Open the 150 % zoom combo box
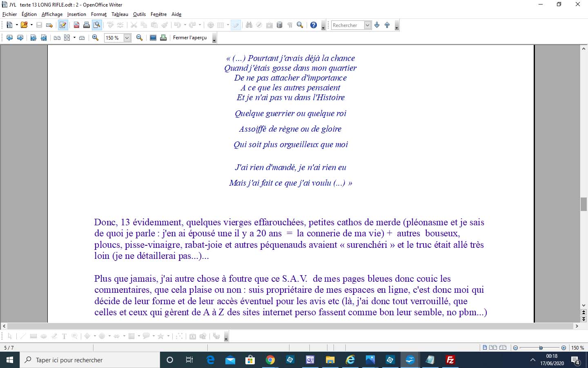Image resolution: width=588 pixels, height=368 pixels. 118,38
